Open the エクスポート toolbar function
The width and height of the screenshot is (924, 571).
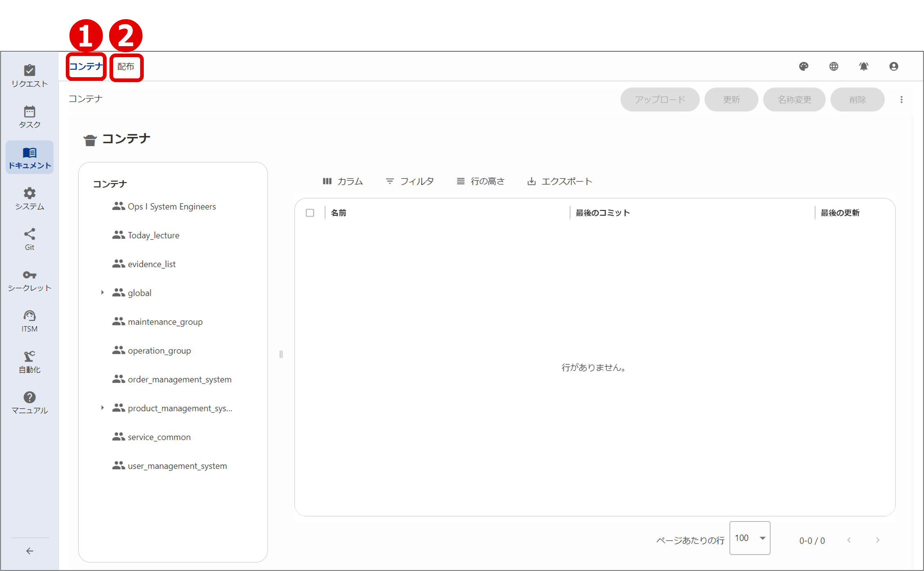560,181
